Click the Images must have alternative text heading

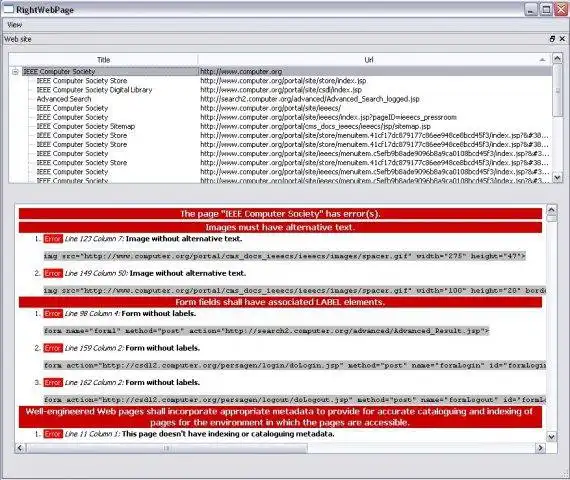tap(280, 227)
